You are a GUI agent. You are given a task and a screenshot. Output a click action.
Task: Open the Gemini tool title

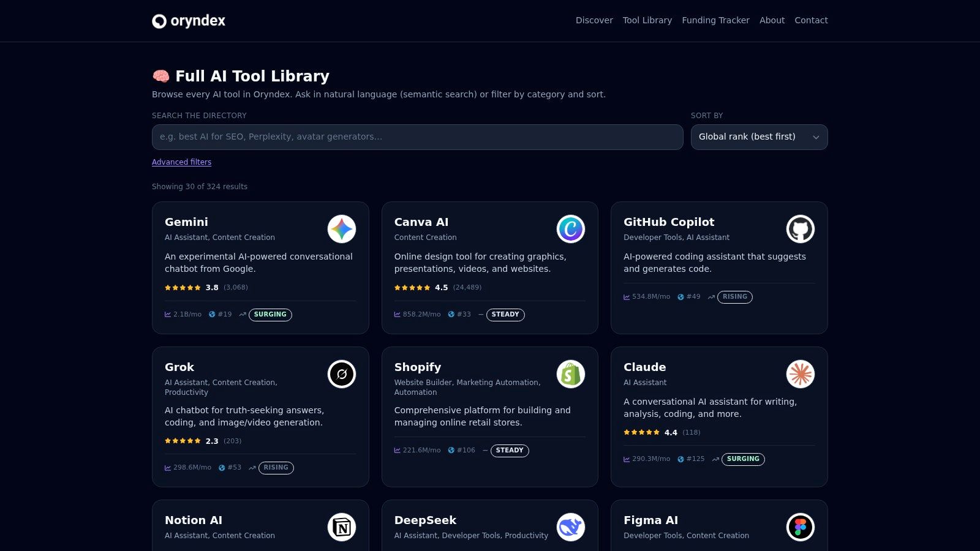(186, 222)
